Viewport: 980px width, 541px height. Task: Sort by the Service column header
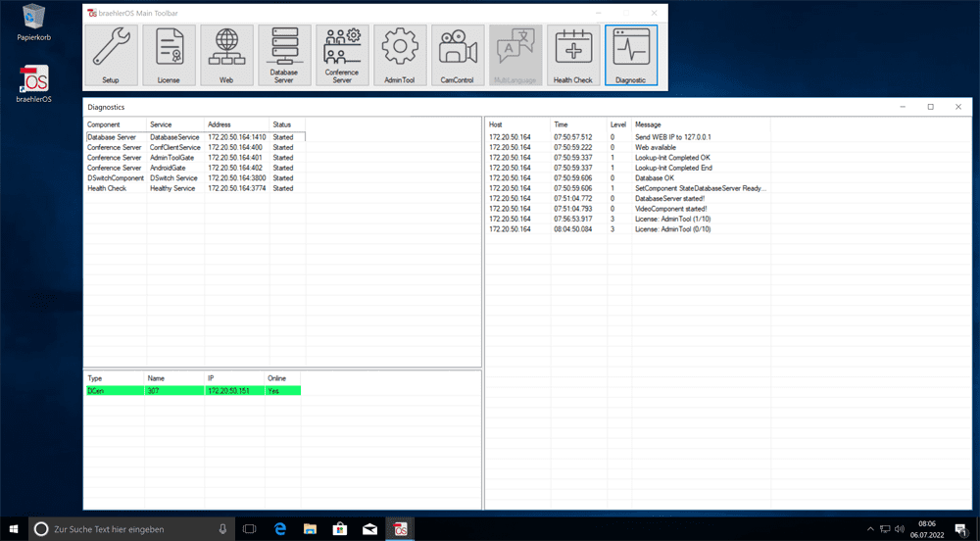coord(175,124)
